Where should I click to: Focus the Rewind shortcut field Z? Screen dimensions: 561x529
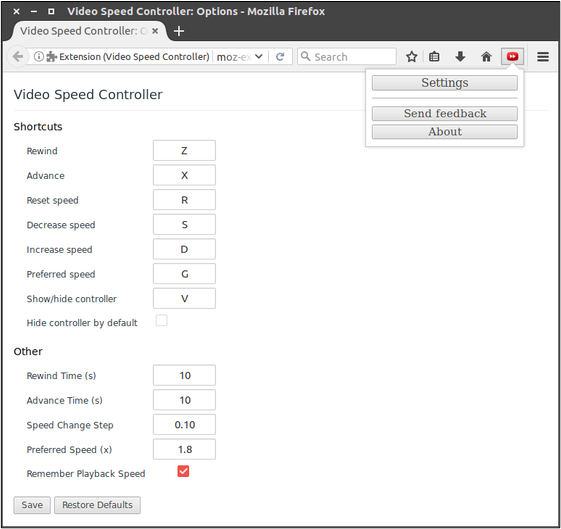(x=184, y=151)
